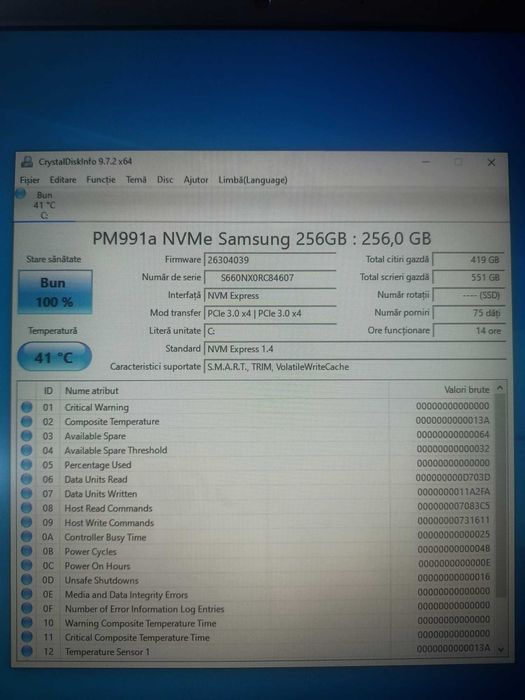Click the Firmware field 26304039
Viewport: 525px width, 700px height.
pos(270,260)
